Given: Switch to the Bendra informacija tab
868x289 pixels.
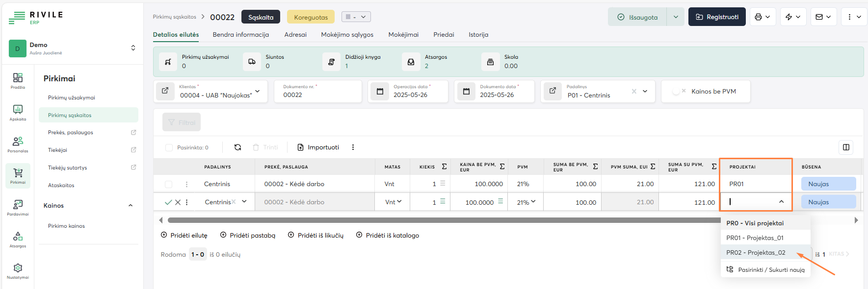Looking at the screenshot, I should coord(240,35).
